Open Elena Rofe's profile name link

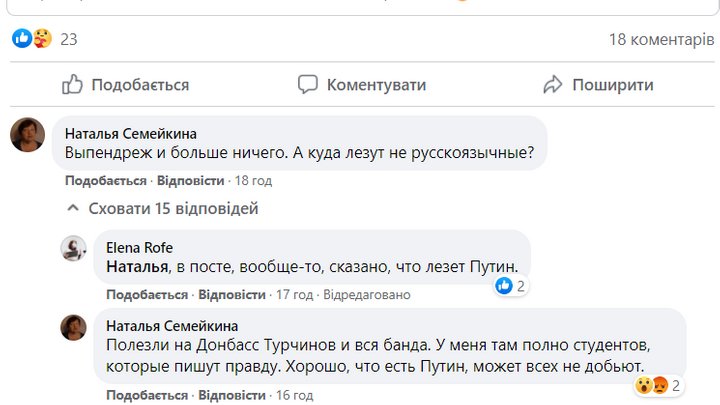139,247
